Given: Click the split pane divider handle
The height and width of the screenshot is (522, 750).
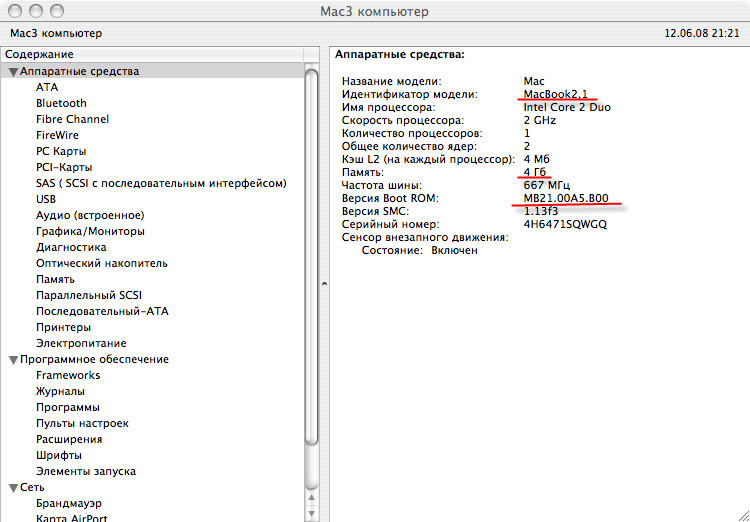Looking at the screenshot, I should (324, 284).
